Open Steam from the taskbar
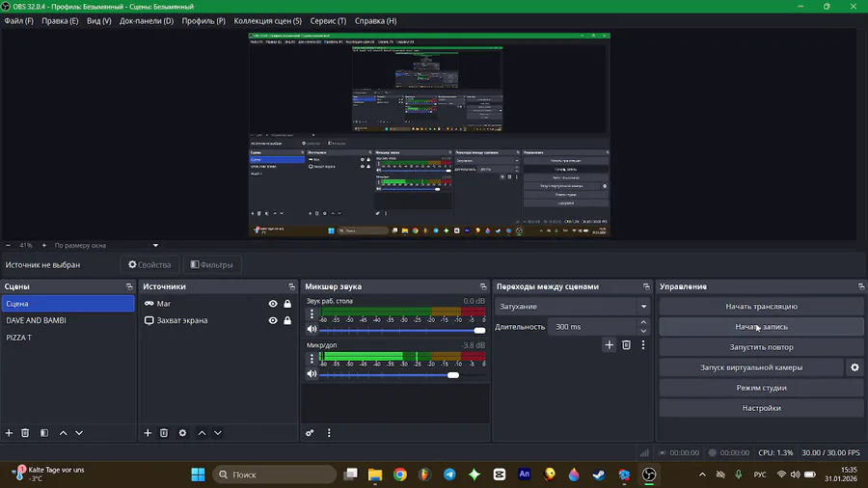The width and height of the screenshot is (868, 488). coord(599,474)
